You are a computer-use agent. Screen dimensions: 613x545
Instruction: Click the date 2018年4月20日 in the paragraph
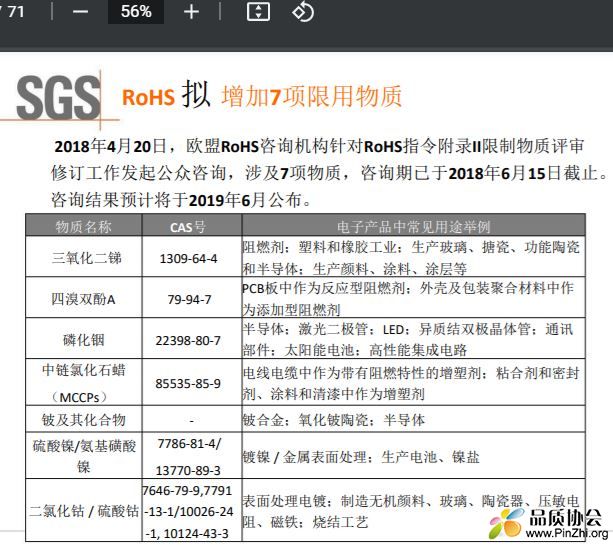110,146
